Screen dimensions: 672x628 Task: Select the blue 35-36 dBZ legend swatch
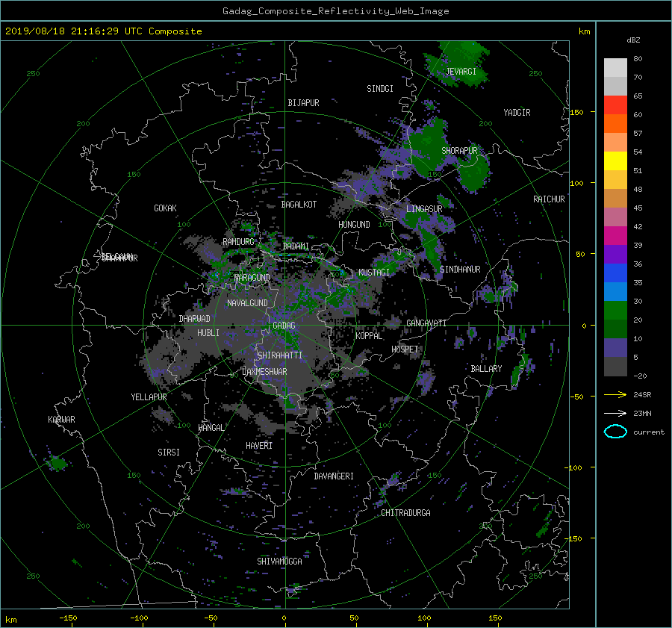[x=615, y=273]
